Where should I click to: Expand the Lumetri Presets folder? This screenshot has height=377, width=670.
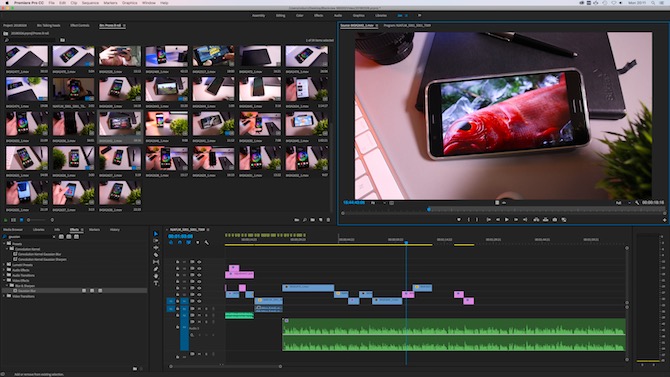click(x=4, y=265)
